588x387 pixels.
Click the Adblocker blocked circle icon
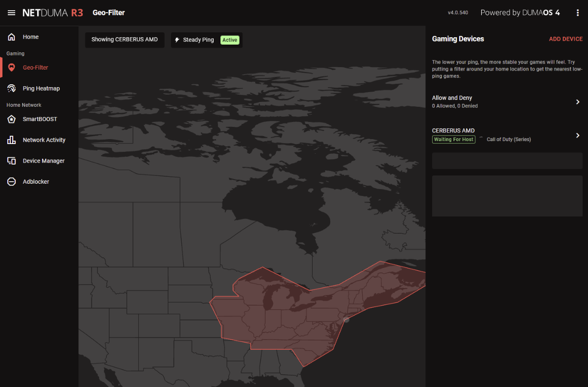11,182
